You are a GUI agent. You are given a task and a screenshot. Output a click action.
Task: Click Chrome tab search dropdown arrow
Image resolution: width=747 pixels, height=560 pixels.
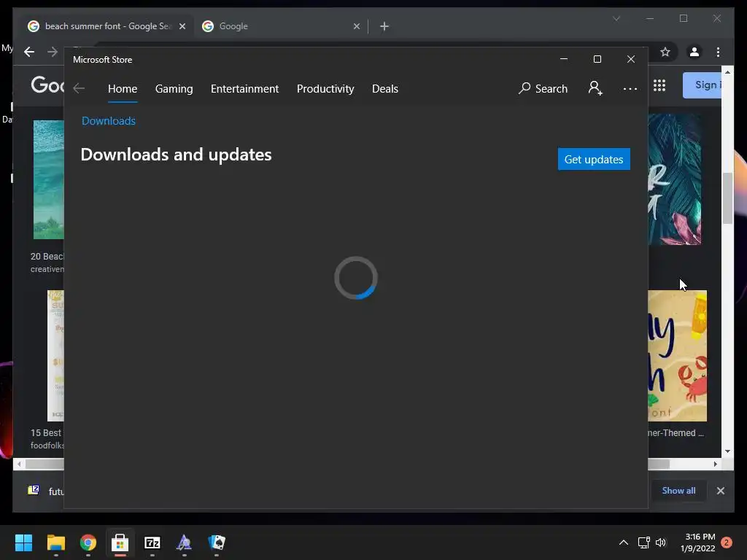tap(616, 18)
